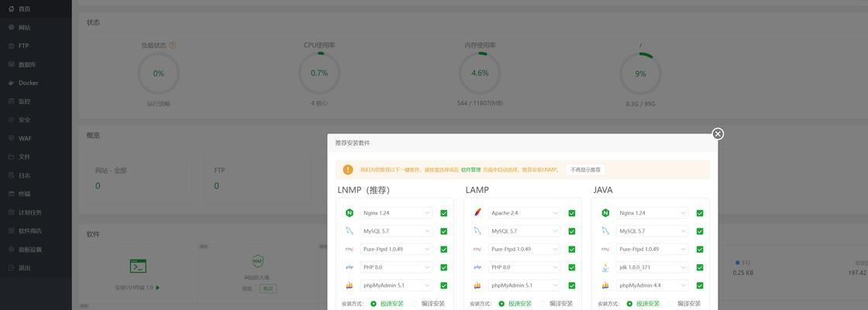Click the shield icon beside 安全 in the sidebar
The width and height of the screenshot is (868, 310).
point(12,119)
